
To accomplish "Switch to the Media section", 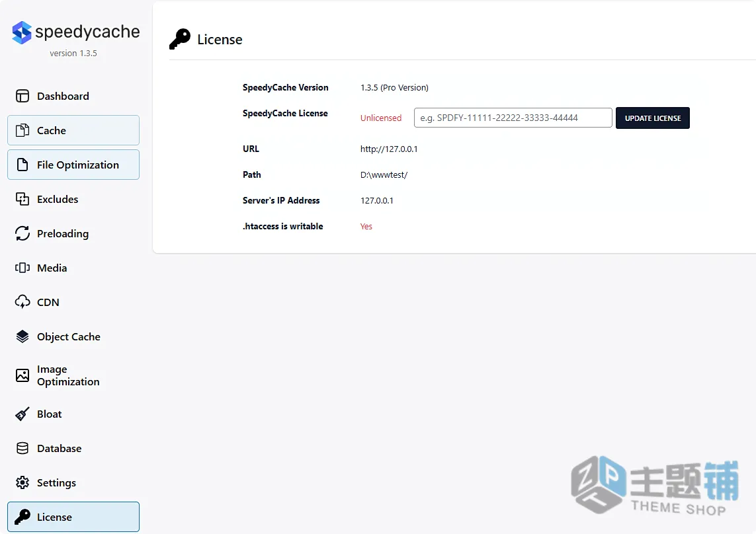I will (73, 268).
